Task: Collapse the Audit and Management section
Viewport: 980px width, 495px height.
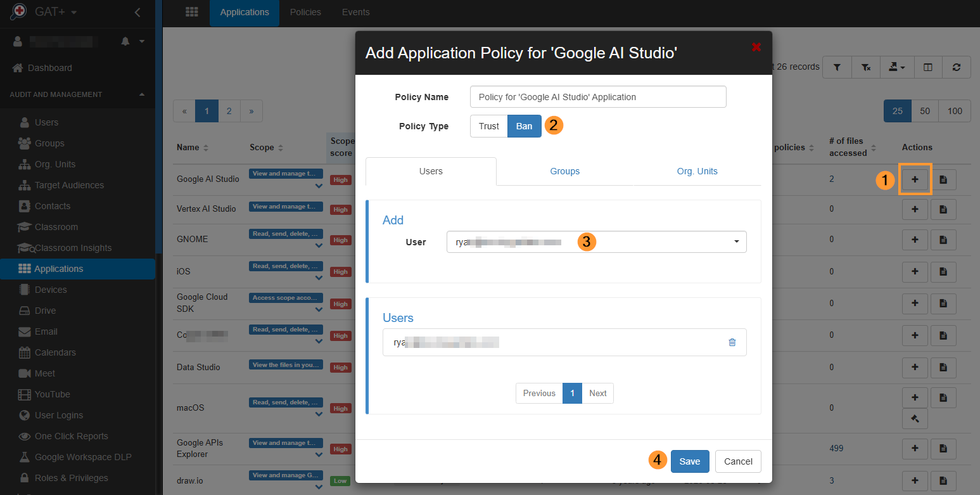Action: (x=142, y=94)
